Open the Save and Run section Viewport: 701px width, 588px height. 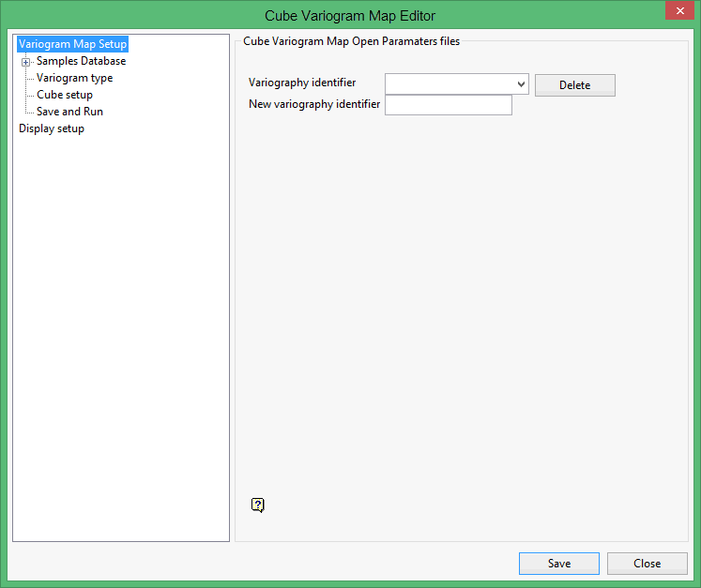pos(69,112)
